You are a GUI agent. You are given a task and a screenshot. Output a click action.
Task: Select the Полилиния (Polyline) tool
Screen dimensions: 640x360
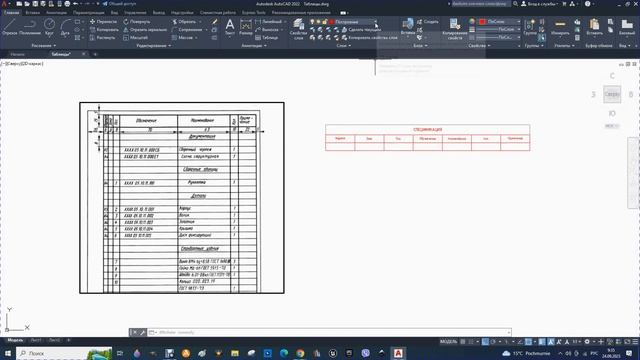30,27
